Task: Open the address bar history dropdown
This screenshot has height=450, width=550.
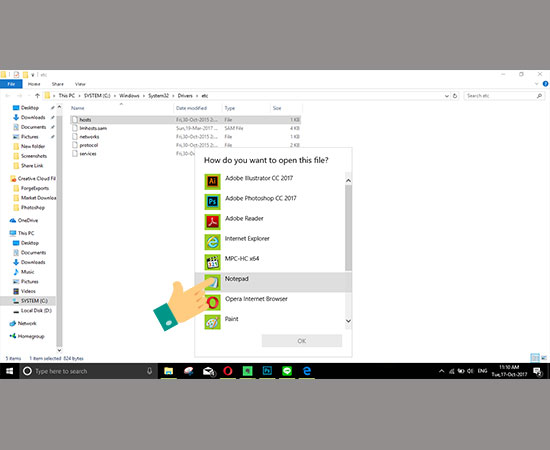Action: point(447,96)
